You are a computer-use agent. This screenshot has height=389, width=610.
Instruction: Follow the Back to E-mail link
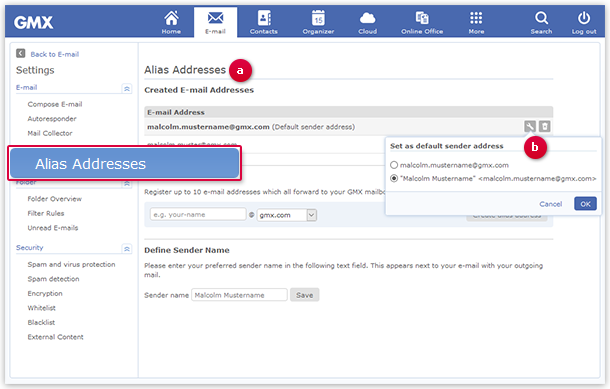[55, 54]
